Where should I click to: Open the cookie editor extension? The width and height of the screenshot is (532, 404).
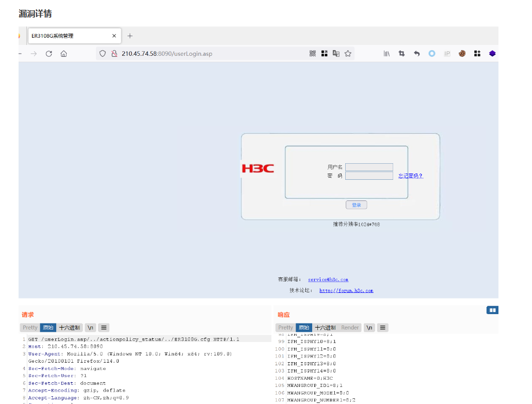tap(462, 53)
